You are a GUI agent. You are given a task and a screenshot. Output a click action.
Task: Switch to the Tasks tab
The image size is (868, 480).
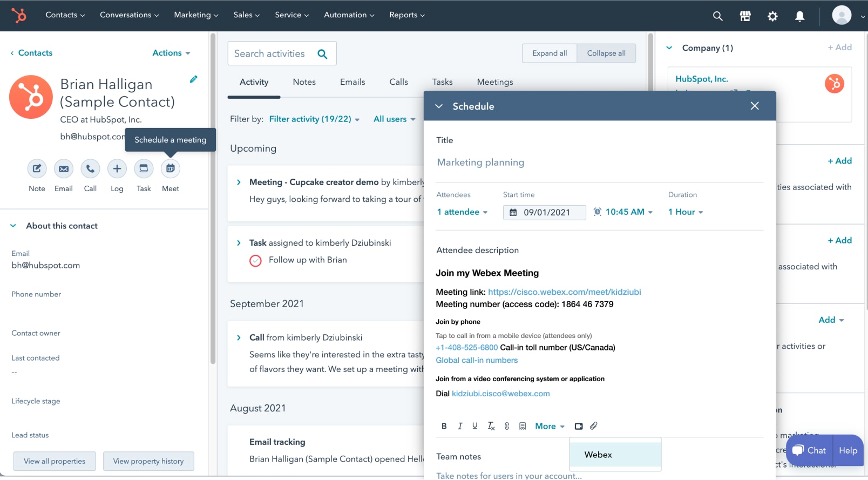(x=442, y=82)
